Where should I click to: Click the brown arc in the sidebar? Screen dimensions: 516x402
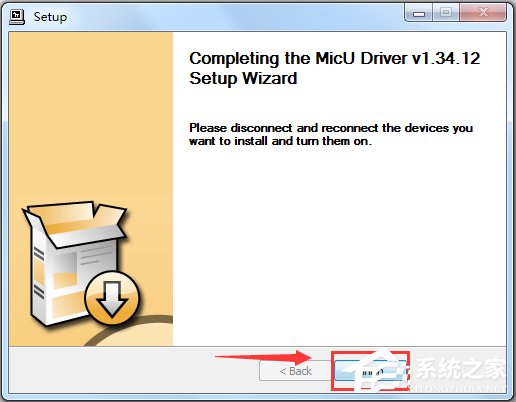133,328
